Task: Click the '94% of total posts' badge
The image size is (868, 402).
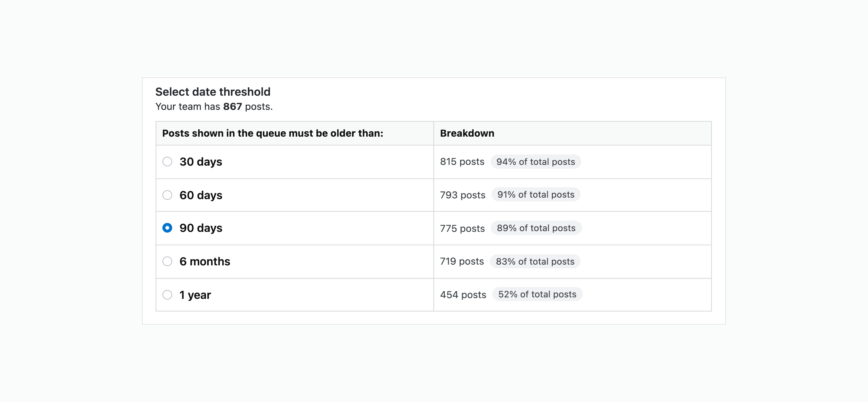Action: click(536, 162)
